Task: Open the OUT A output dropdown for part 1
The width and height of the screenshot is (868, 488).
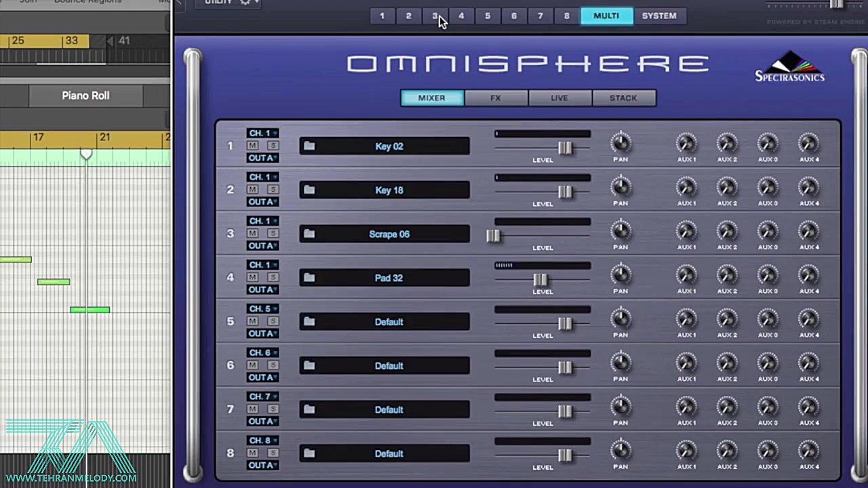Action: [262, 158]
